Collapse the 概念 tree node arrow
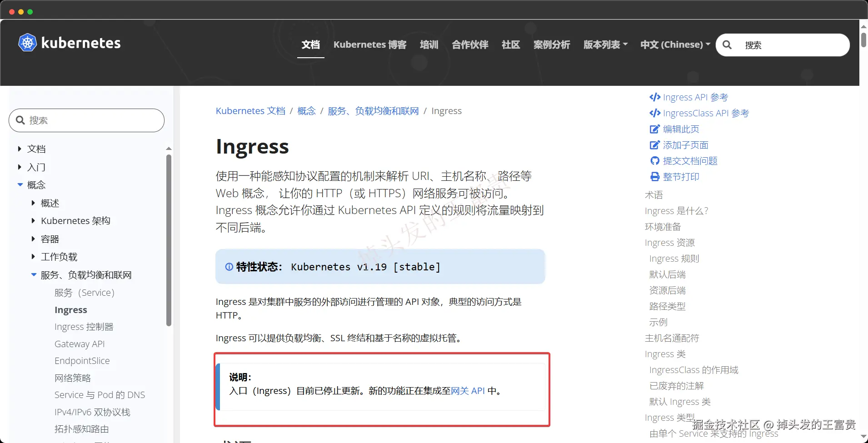 (20, 184)
